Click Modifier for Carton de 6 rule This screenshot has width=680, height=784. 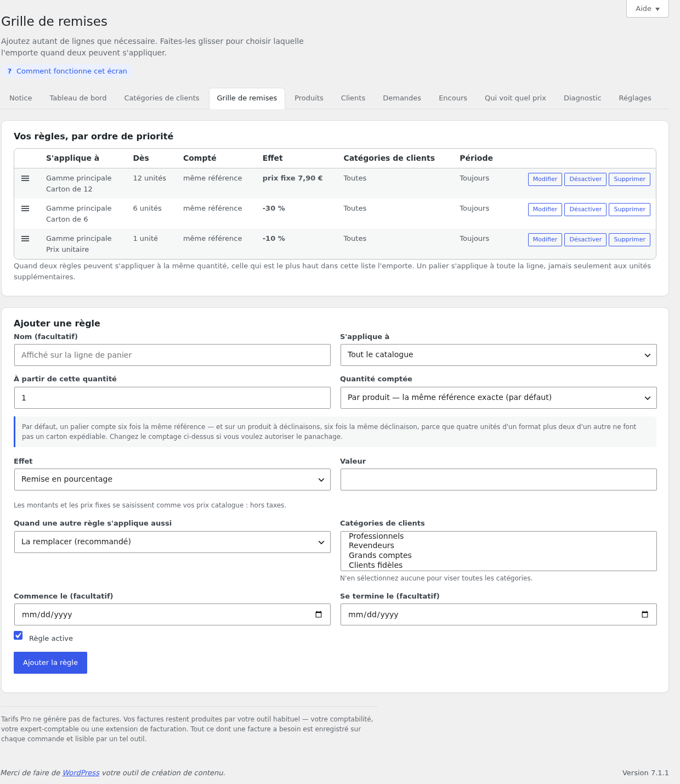coord(545,210)
